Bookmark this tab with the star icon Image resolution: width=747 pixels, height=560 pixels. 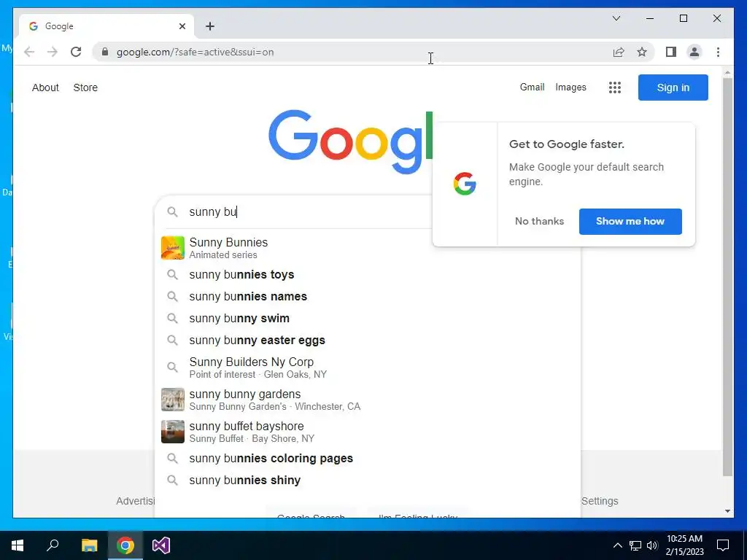pyautogui.click(x=642, y=52)
